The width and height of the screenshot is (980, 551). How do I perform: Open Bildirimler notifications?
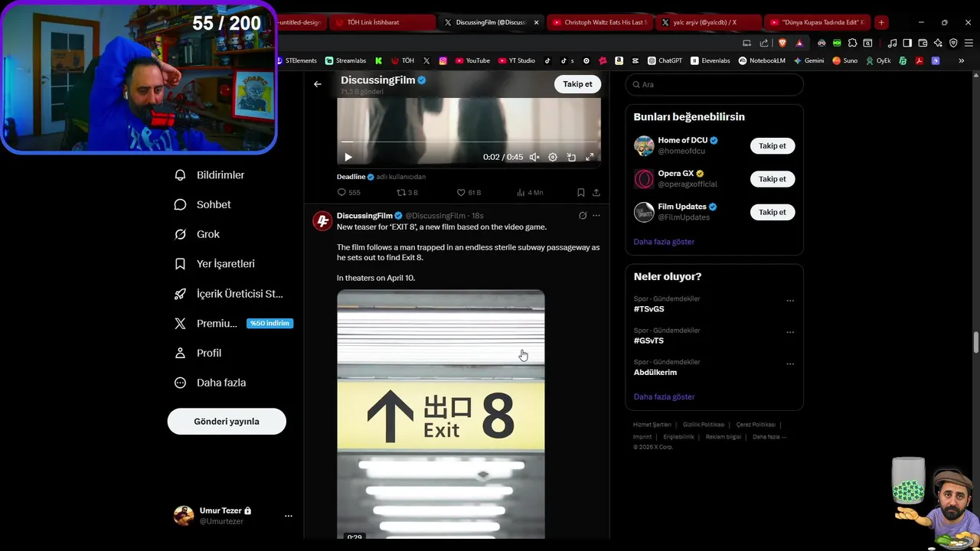(x=209, y=175)
